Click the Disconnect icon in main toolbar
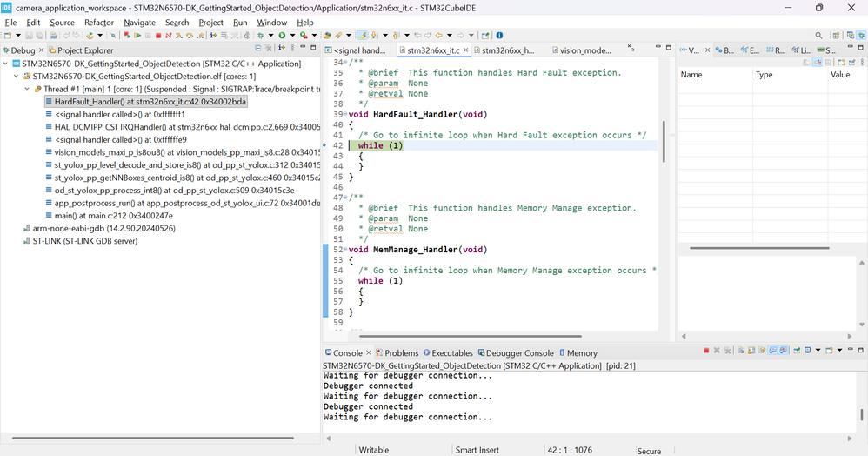This screenshot has width=868, height=456. [x=168, y=36]
